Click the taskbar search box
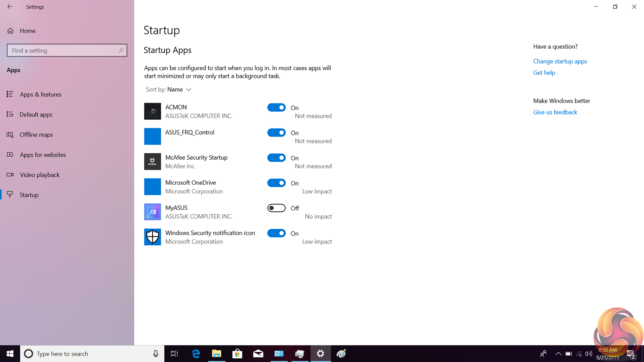The width and height of the screenshot is (644, 362). [92, 354]
